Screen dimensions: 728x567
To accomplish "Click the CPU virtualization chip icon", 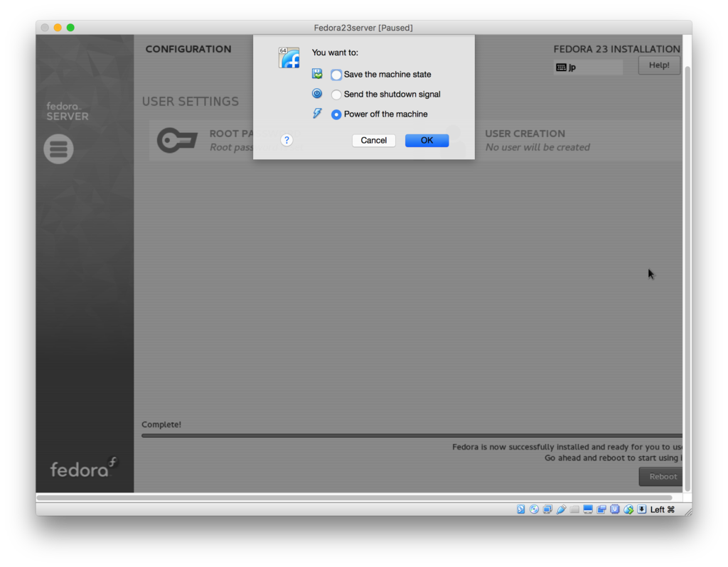I will [615, 509].
